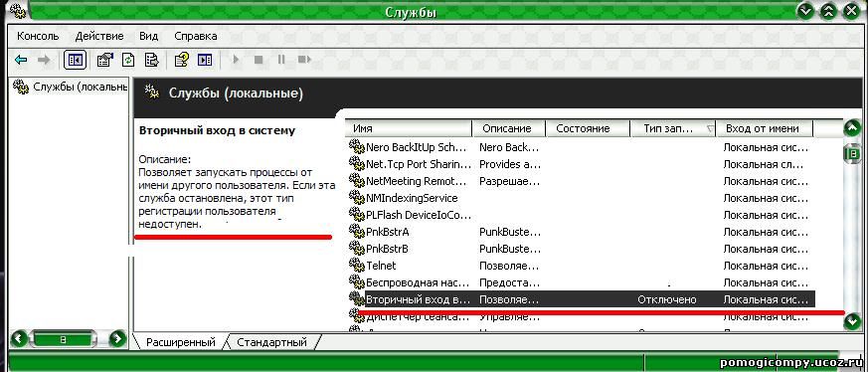Minimize the Службы window
This screenshot has width=868, height=372.
(806, 11)
